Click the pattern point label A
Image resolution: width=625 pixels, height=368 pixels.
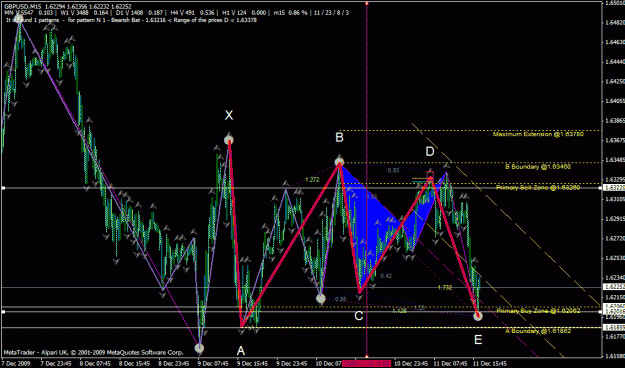point(240,351)
